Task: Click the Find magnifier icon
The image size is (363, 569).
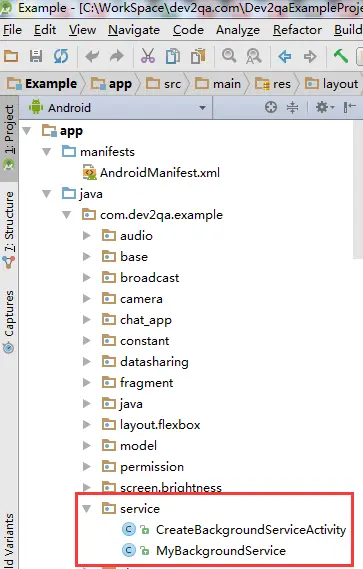Action: (x=229, y=56)
